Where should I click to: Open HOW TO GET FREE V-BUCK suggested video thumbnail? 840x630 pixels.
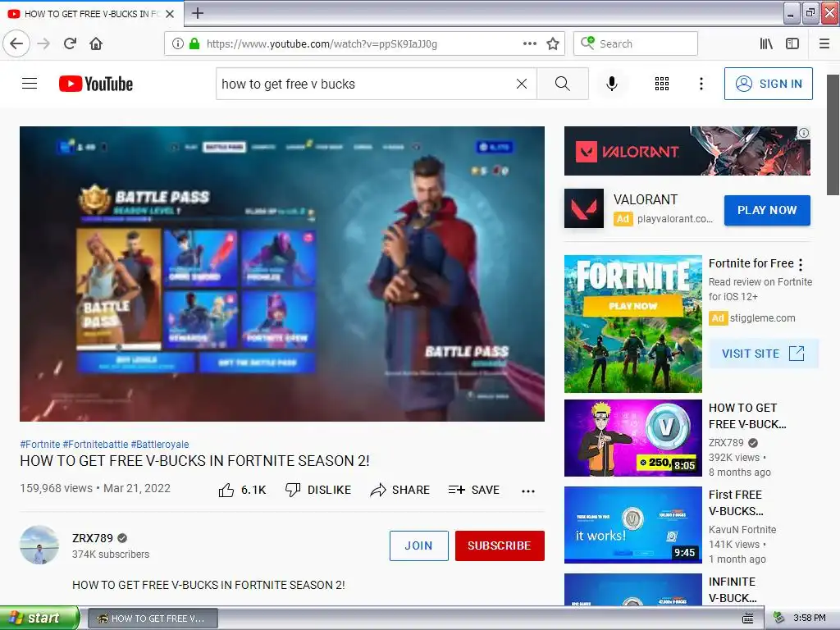[x=632, y=438]
